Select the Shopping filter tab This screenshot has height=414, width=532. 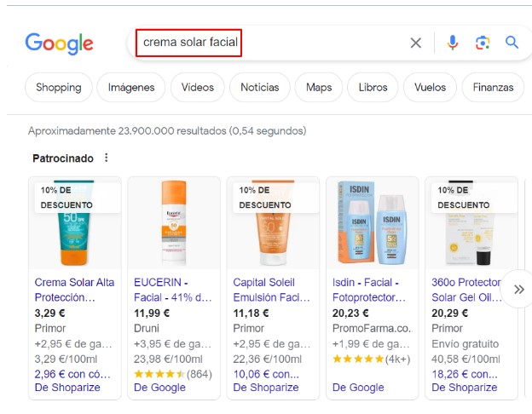click(59, 87)
